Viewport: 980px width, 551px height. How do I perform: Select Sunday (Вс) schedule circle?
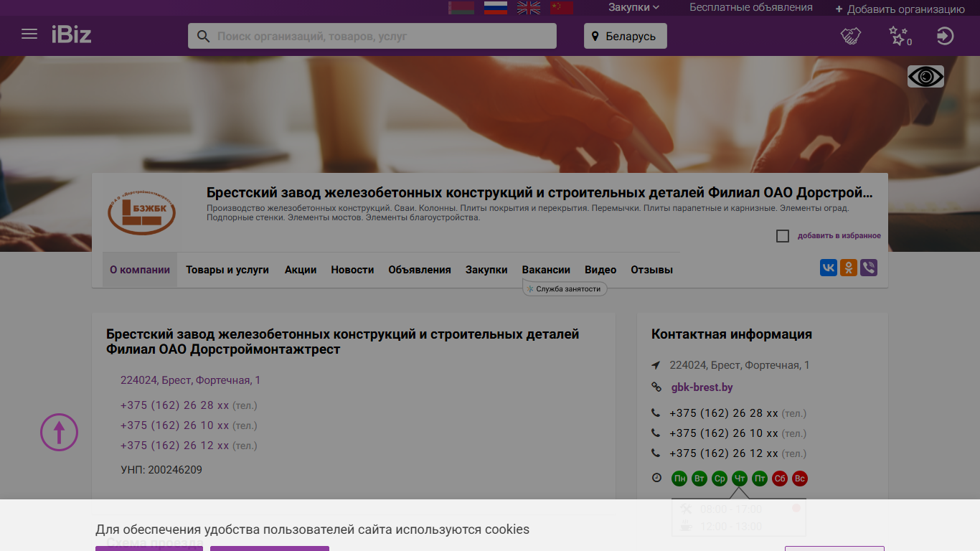(800, 479)
